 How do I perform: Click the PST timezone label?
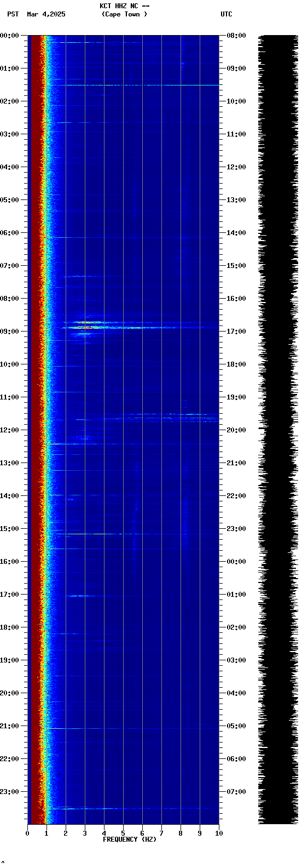point(13,14)
